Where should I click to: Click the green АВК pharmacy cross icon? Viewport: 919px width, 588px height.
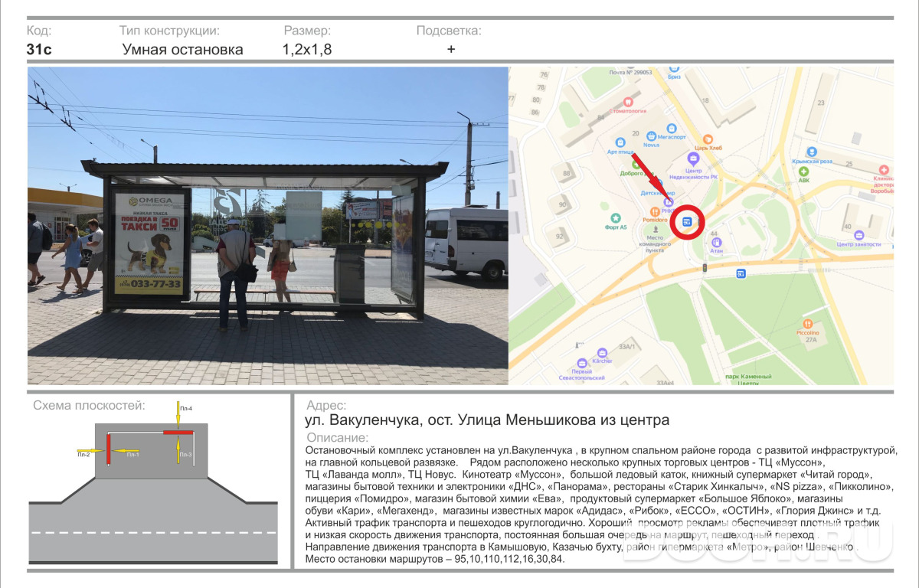click(803, 171)
